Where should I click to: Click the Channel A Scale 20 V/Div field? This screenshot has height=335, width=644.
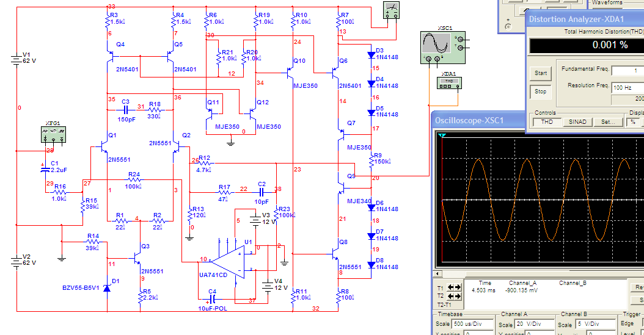535,324
